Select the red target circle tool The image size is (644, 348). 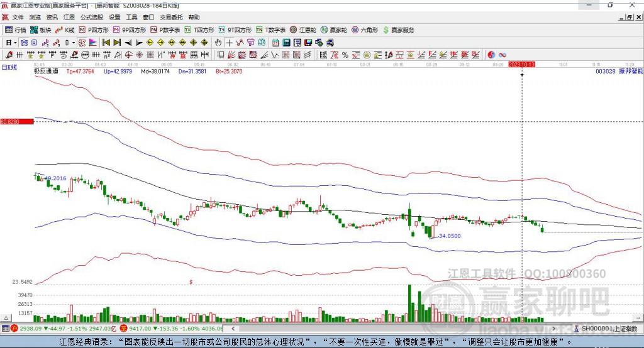point(128,55)
